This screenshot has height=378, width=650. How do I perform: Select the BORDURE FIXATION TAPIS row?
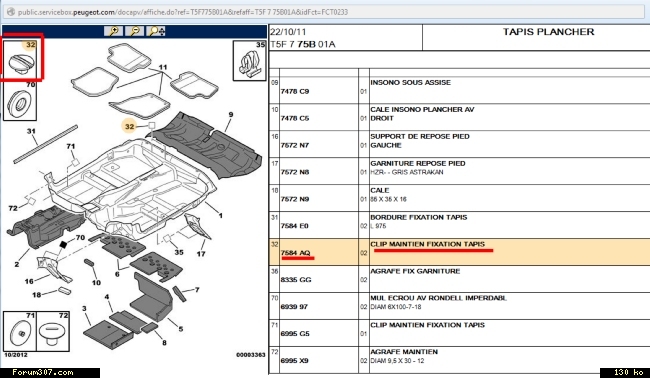[x=459, y=225]
